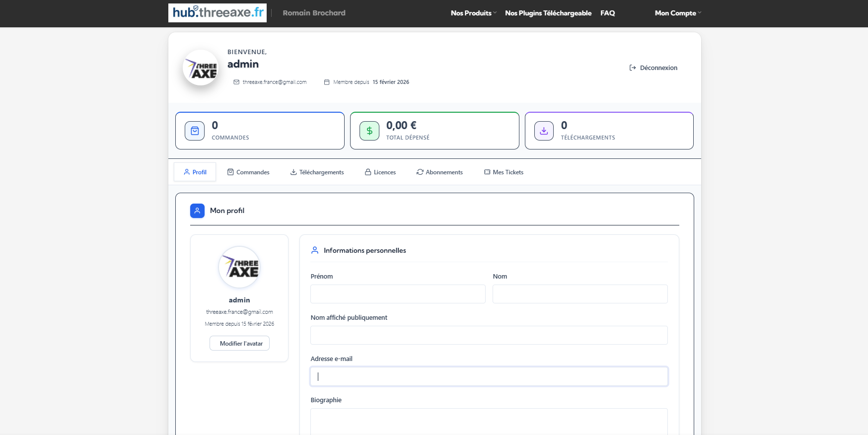This screenshot has height=435, width=868.
Task: Click the 0 COMMANDES stat card
Action: point(260,131)
